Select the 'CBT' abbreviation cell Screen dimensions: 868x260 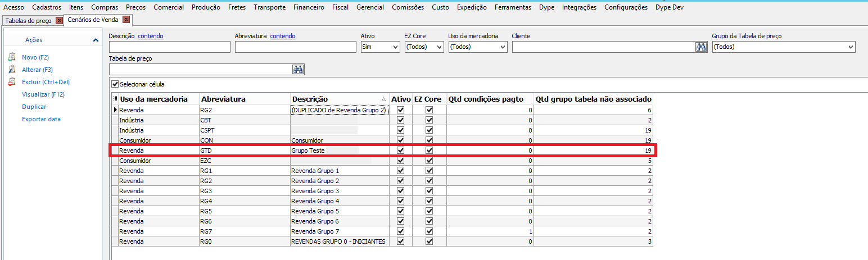pyautogui.click(x=245, y=120)
